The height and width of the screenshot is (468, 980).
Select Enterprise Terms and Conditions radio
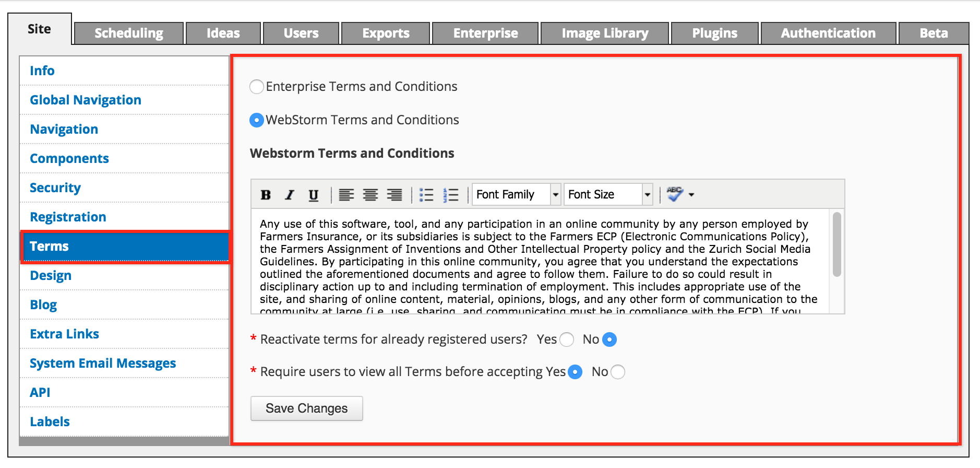[x=257, y=87]
